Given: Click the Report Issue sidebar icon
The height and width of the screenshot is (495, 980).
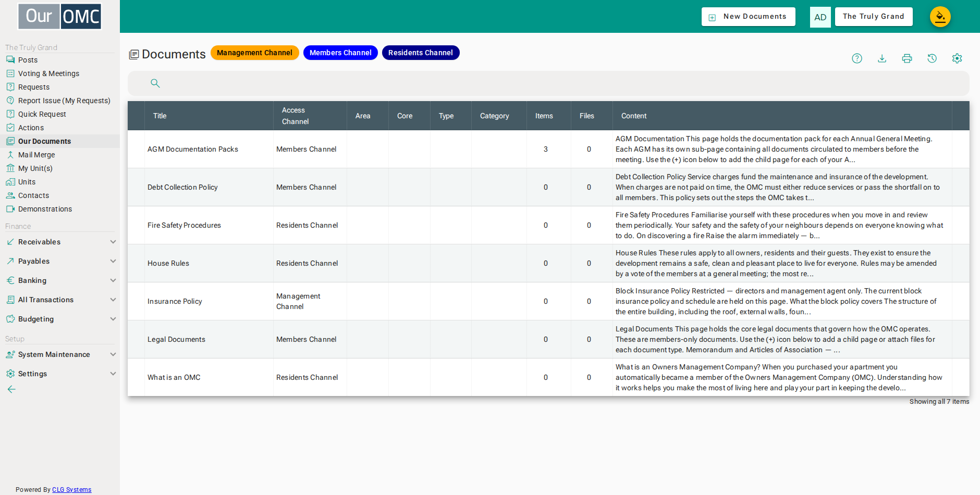Looking at the screenshot, I should tap(10, 101).
